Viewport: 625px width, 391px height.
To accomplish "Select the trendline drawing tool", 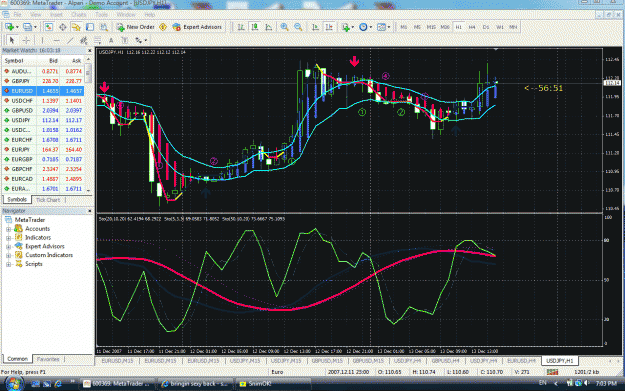I will click(x=70, y=40).
